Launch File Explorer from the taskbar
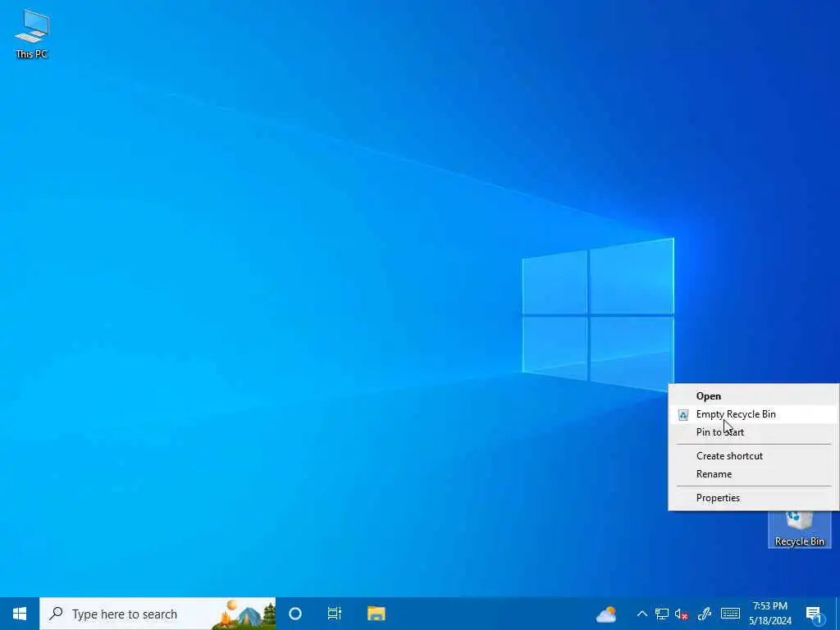The width and height of the screenshot is (840, 630). pyautogui.click(x=376, y=614)
